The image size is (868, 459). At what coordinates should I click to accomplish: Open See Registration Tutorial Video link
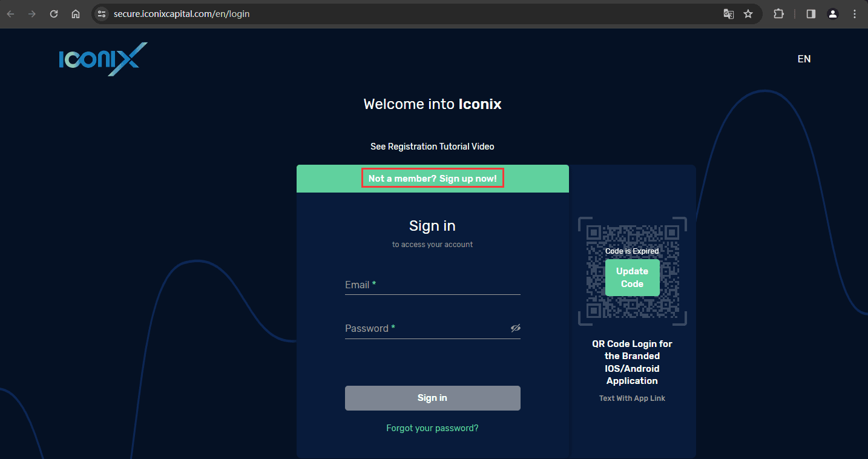(x=432, y=147)
